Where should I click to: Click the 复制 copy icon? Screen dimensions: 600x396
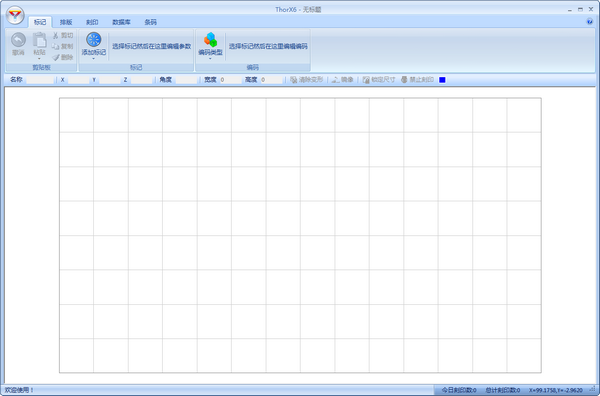pos(55,46)
